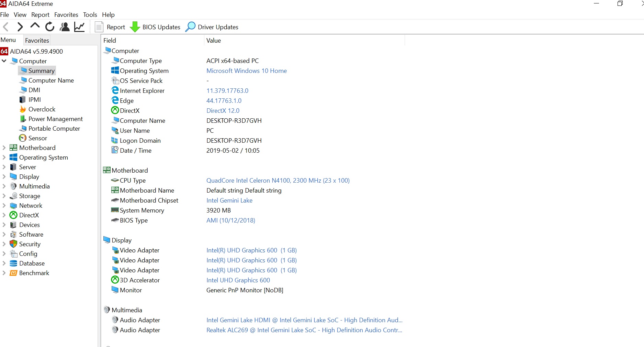The width and height of the screenshot is (644, 347).
Task: Select the Summary item in the tree
Action: (x=37, y=71)
